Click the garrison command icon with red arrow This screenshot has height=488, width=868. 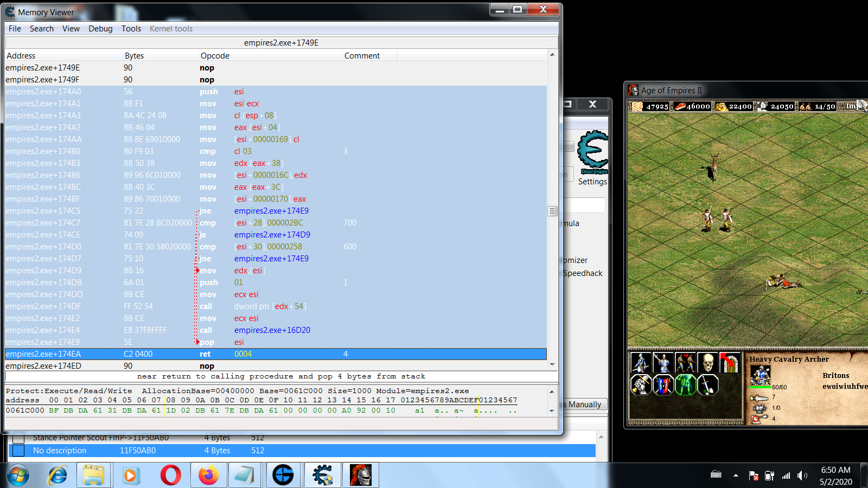[729, 363]
